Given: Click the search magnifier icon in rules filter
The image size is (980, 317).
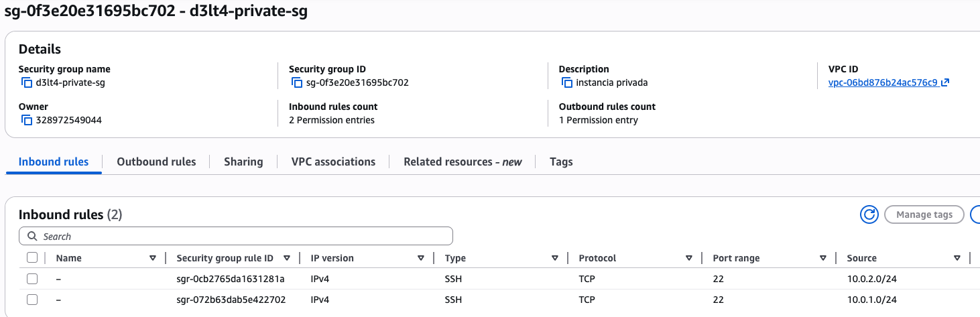Looking at the screenshot, I should [32, 237].
